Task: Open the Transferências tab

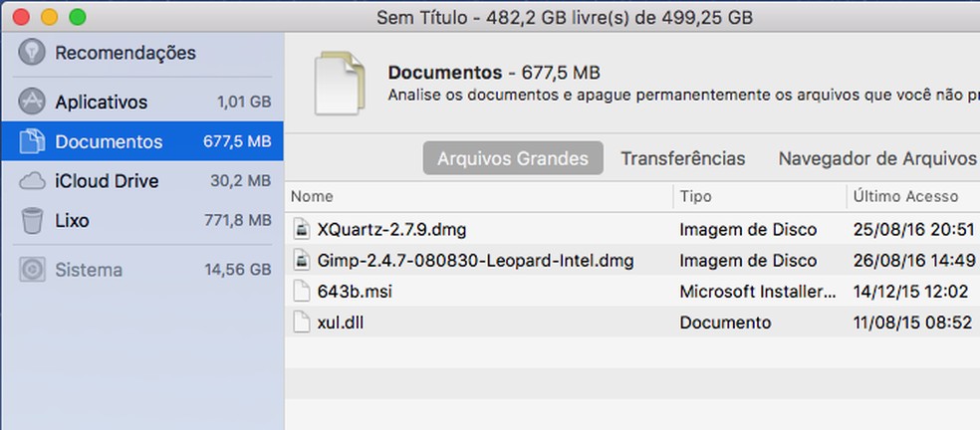Action: pyautogui.click(x=682, y=158)
